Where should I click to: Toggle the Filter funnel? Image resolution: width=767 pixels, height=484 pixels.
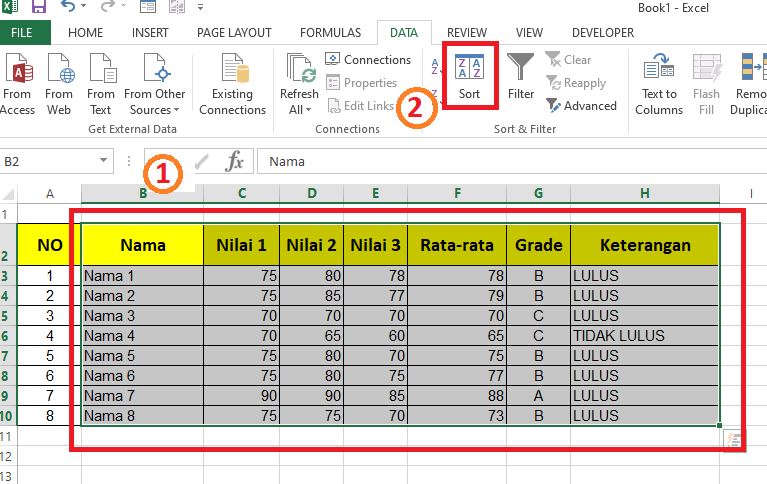point(520,76)
